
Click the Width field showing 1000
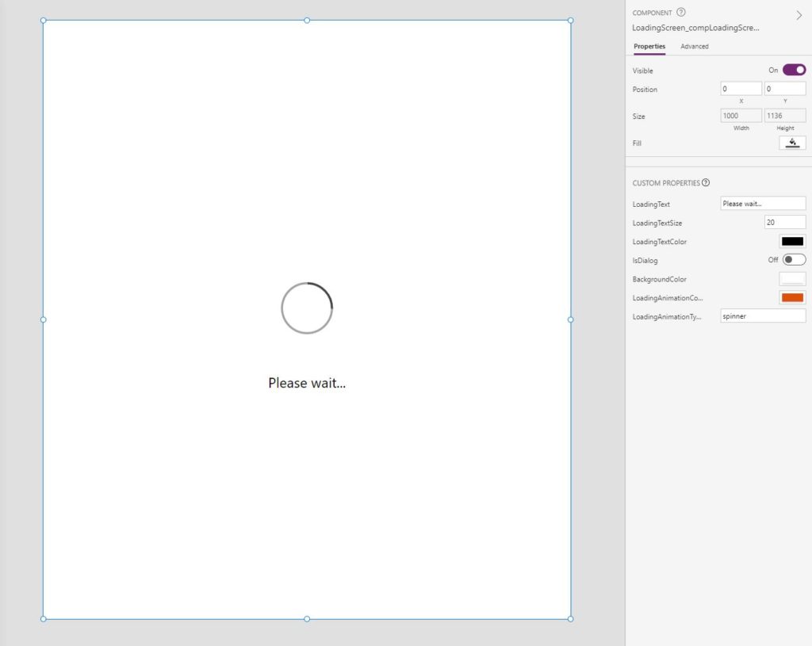pos(740,115)
